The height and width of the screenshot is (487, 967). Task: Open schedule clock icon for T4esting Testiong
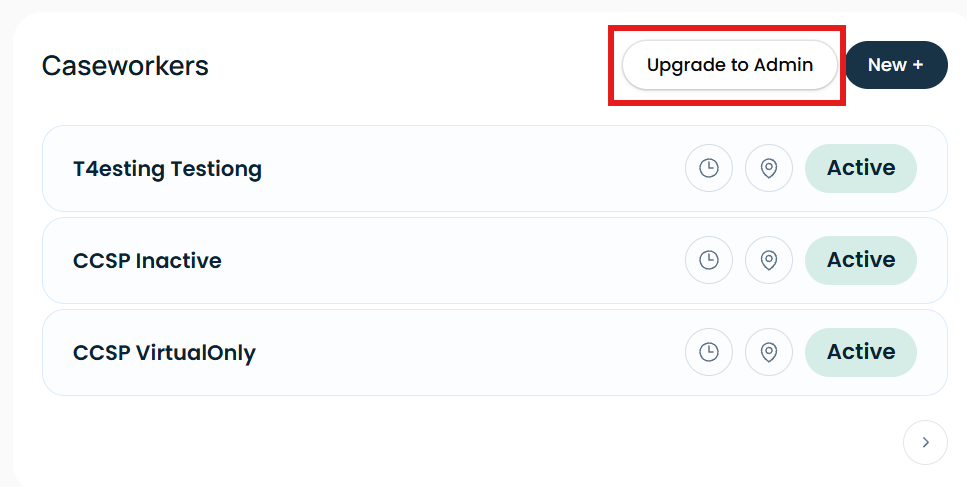pyautogui.click(x=709, y=168)
